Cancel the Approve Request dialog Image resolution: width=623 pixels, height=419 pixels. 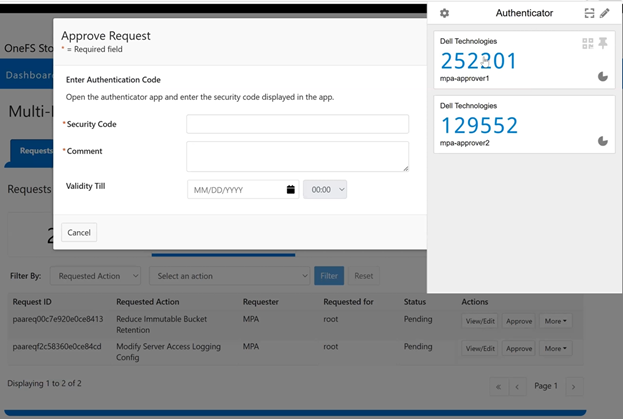coord(79,232)
